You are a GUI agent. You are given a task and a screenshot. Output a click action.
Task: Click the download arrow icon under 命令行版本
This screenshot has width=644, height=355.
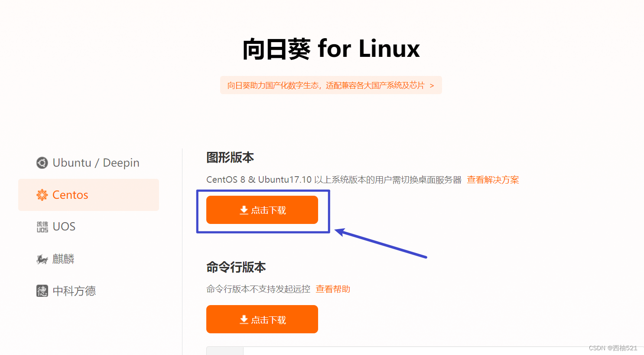point(244,320)
